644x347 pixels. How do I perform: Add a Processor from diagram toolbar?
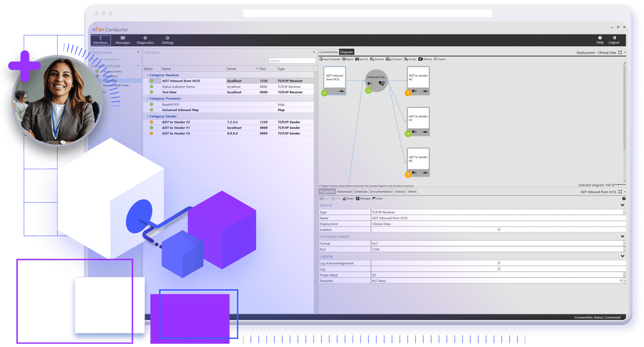click(x=394, y=59)
